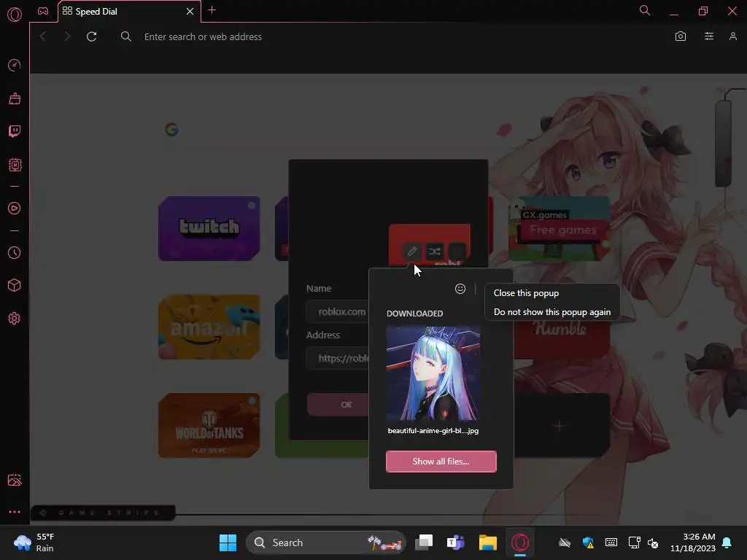Open sidebar three-dots more menu
The image size is (747, 560).
15,512
